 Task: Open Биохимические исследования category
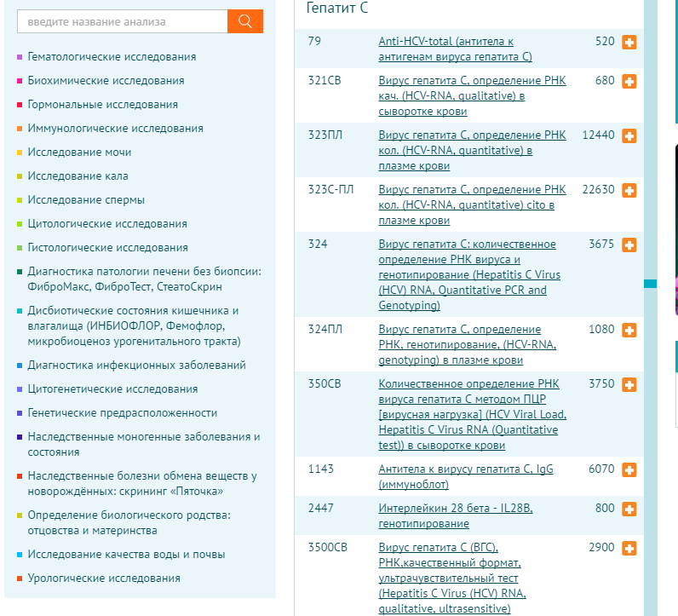click(106, 81)
